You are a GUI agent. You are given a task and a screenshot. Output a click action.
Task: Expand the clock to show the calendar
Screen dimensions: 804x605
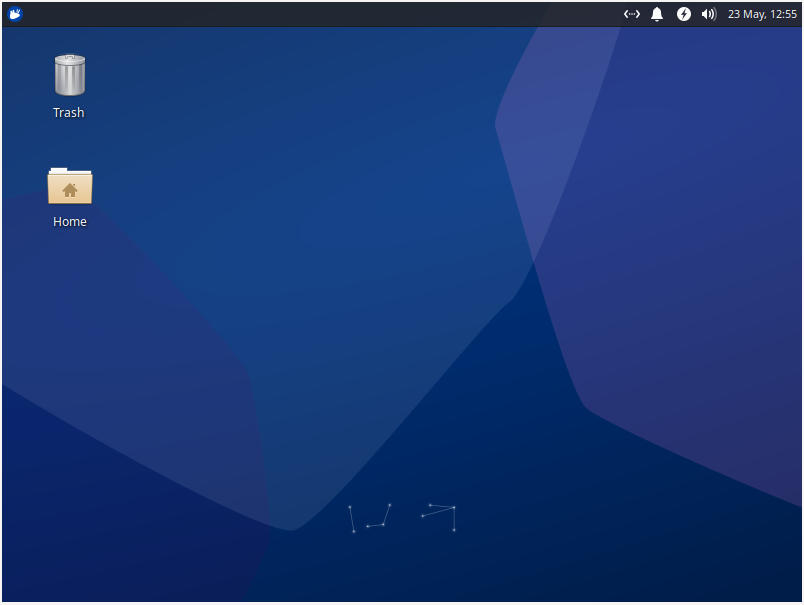click(762, 14)
